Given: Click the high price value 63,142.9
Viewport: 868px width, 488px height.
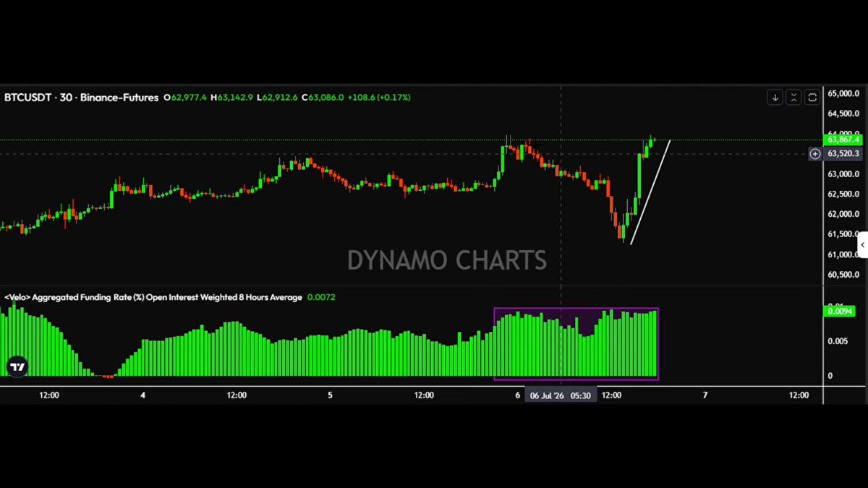Looking at the screenshot, I should click(235, 97).
